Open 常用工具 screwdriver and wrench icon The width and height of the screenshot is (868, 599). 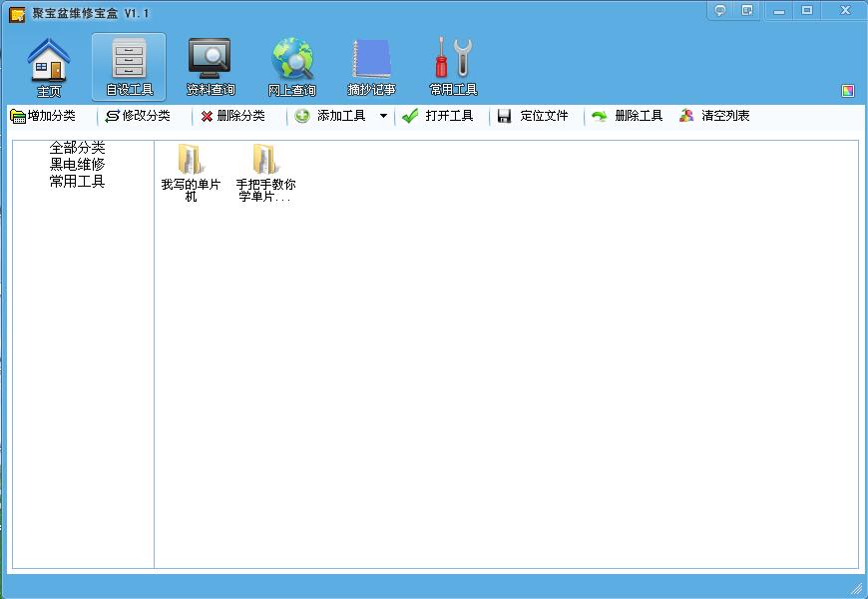click(453, 67)
